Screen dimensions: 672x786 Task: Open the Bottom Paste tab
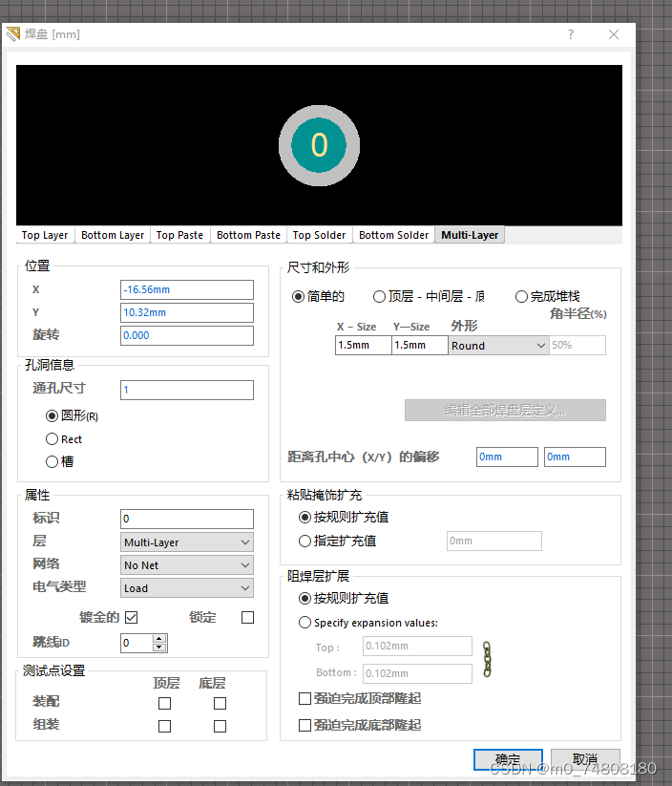248,235
